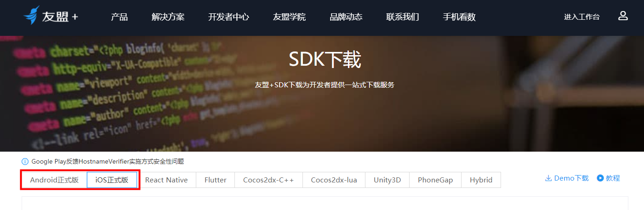Switch to the PhoneGap tab

435,180
